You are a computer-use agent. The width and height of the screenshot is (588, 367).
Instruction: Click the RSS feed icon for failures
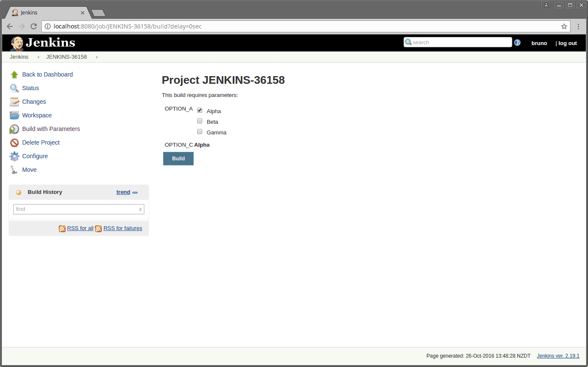point(99,228)
